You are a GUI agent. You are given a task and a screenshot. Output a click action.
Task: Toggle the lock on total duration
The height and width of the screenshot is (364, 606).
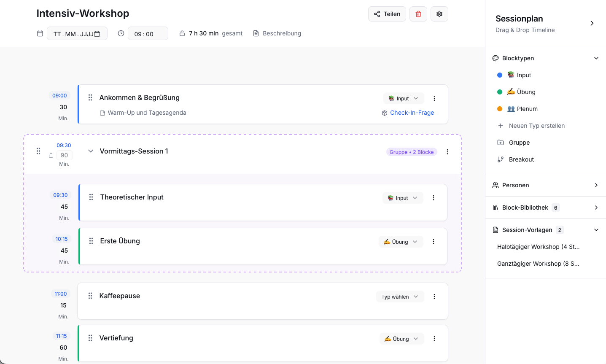(x=182, y=33)
